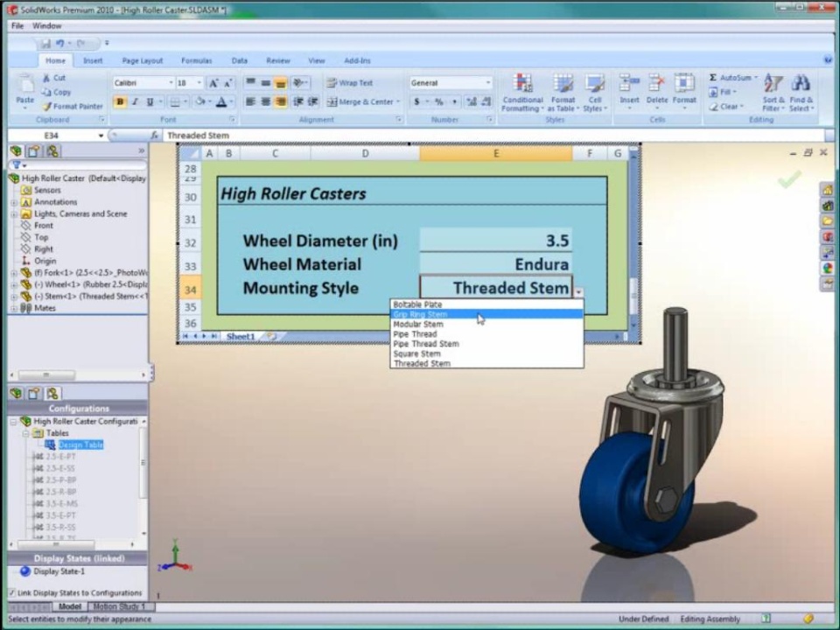The width and height of the screenshot is (840, 630).
Task: Open the Name Box dropdown beside E34
Action: click(101, 136)
